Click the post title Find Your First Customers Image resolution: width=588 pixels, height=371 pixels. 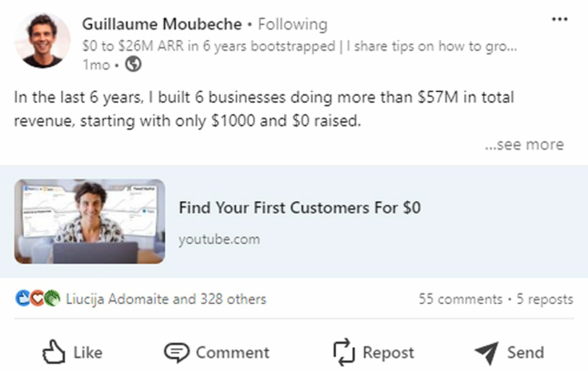300,208
